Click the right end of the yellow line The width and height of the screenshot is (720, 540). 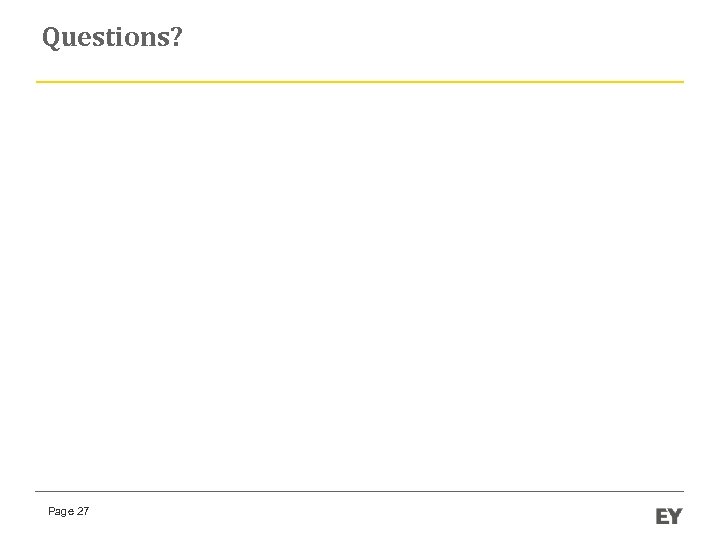pos(681,81)
